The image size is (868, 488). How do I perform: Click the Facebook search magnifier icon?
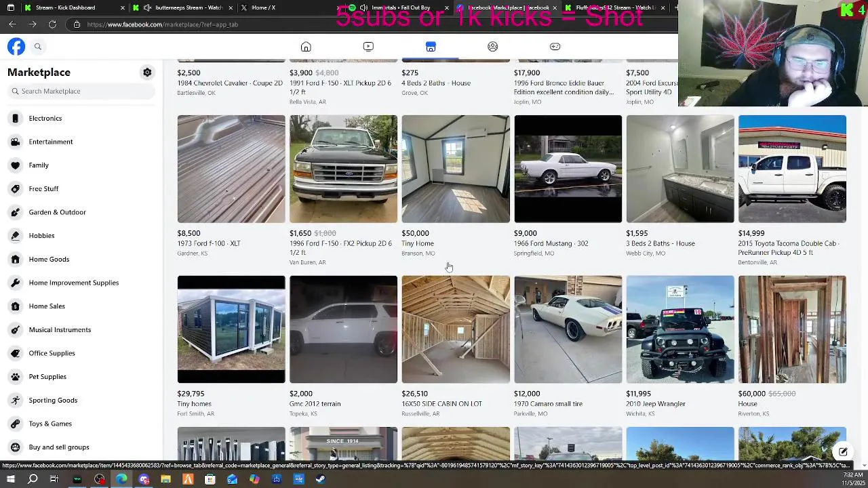click(38, 46)
